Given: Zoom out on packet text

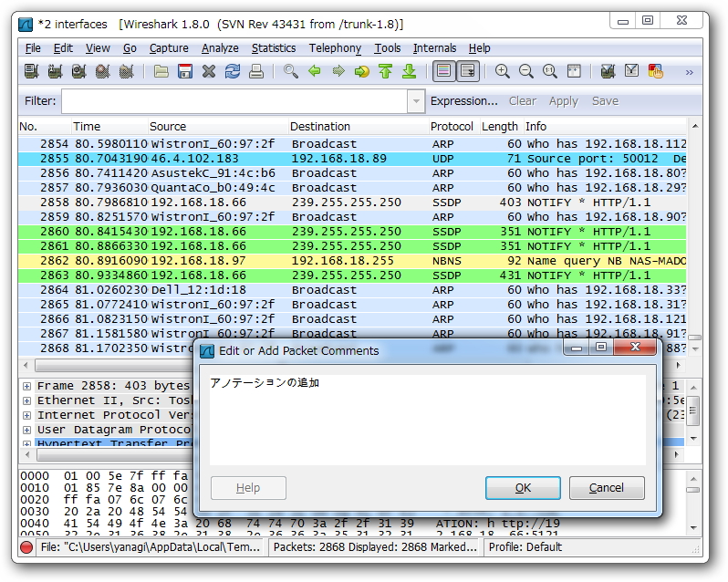Looking at the screenshot, I should (525, 71).
